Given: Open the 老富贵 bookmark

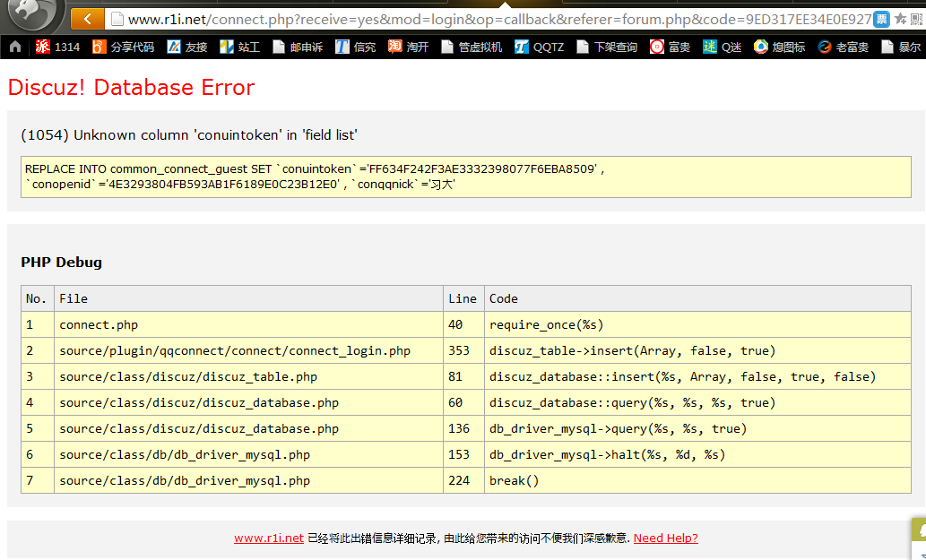Looking at the screenshot, I should click(843, 47).
